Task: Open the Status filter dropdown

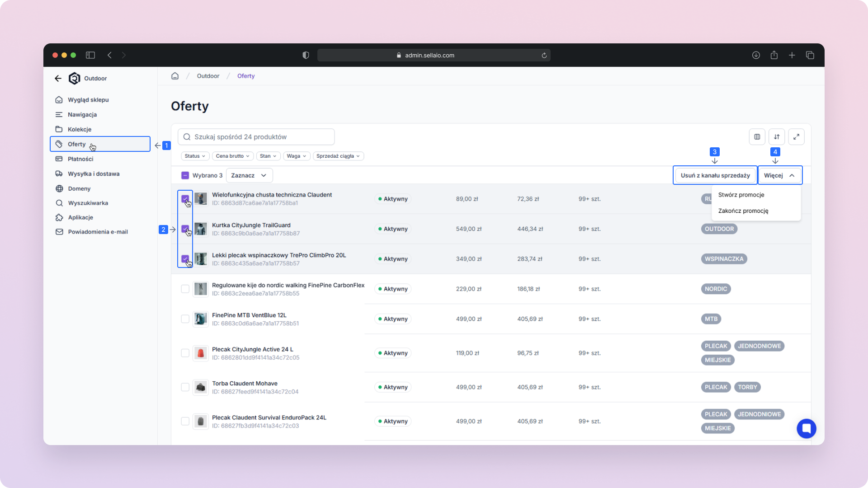Action: tap(195, 156)
